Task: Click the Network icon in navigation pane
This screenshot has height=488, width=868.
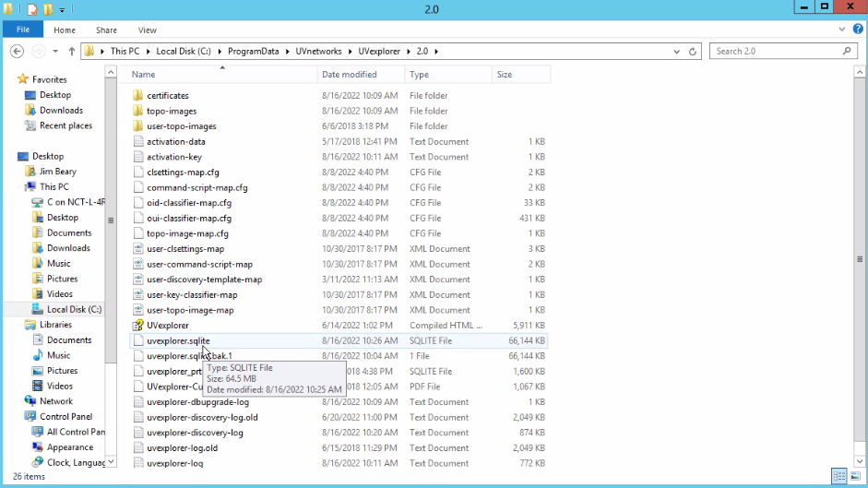Action: [30, 401]
